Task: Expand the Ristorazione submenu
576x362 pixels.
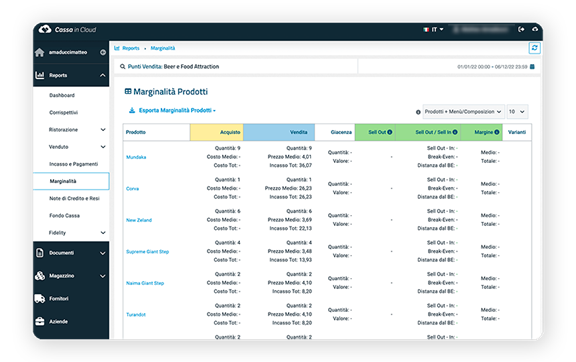Action: pyautogui.click(x=103, y=129)
